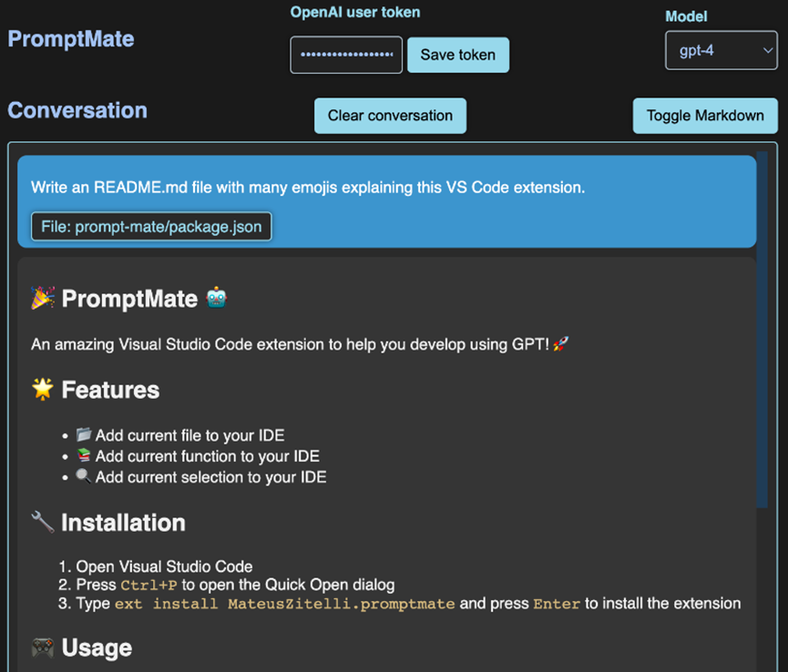Click the wrench emoji beside Installation

tap(43, 522)
